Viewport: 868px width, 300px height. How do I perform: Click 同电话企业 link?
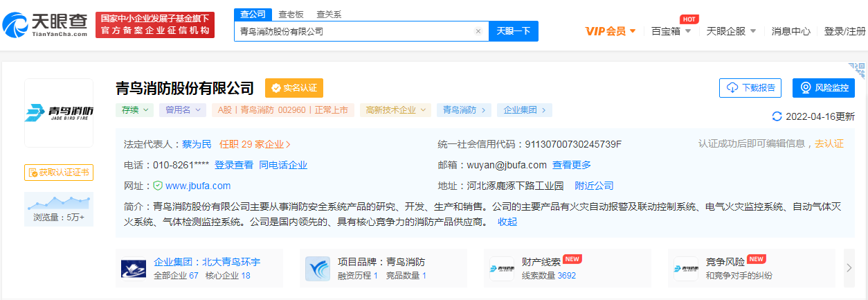(283, 165)
